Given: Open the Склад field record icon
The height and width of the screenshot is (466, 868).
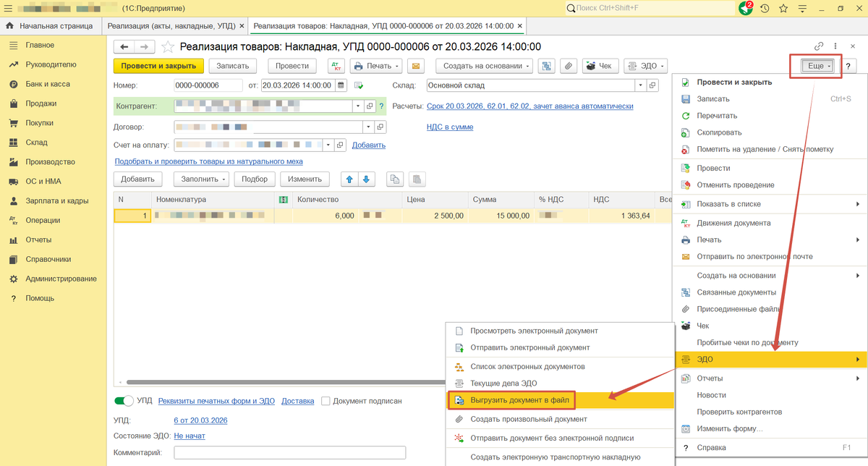Looking at the screenshot, I should click(653, 85).
